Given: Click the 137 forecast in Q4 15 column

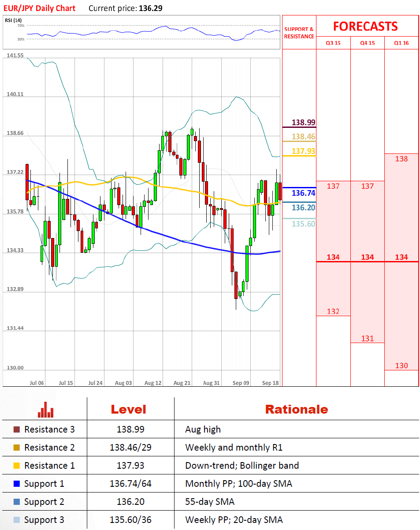Looking at the screenshot, I should tap(368, 186).
